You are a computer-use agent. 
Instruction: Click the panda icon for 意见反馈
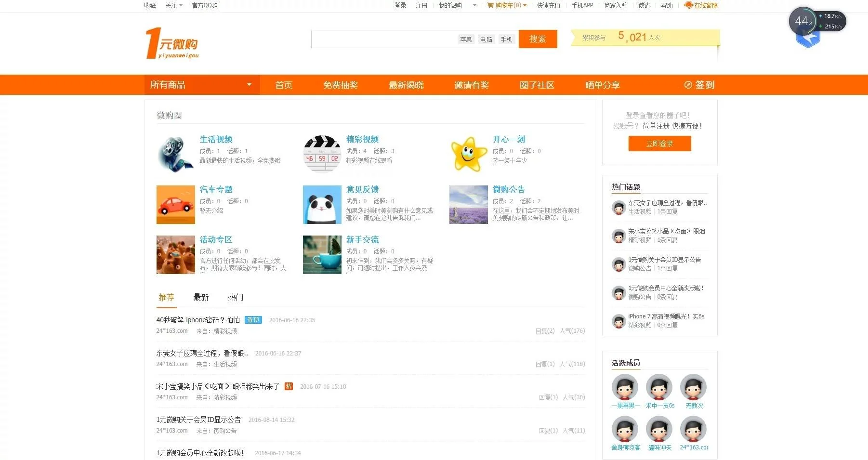click(322, 204)
